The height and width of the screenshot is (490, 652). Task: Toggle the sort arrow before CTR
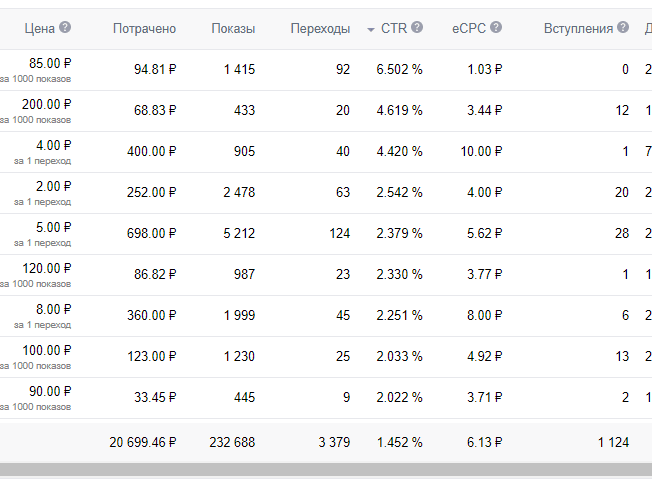371,29
